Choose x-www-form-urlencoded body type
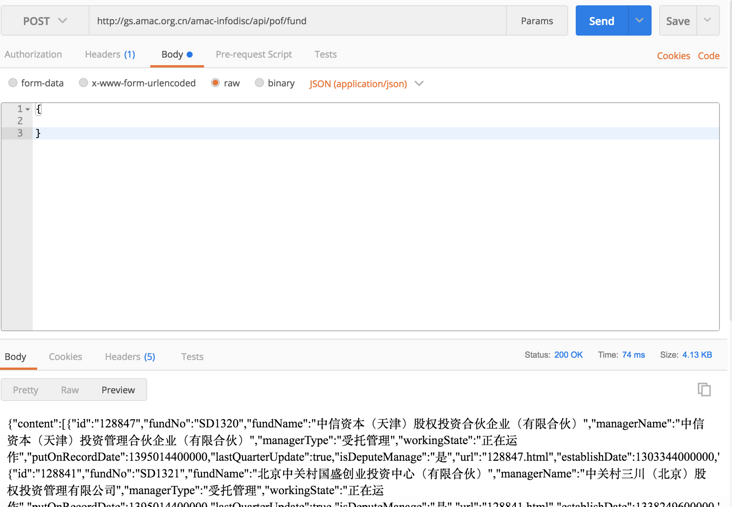Image resolution: width=732 pixels, height=507 pixels. (84, 83)
